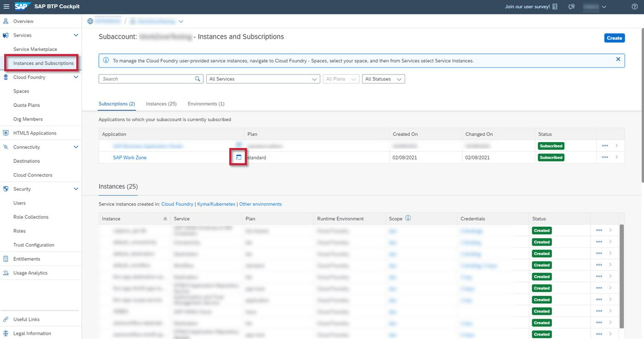The width and height of the screenshot is (644, 339).
Task: Open Cloud Connectors in the sidebar
Action: [x=33, y=175]
